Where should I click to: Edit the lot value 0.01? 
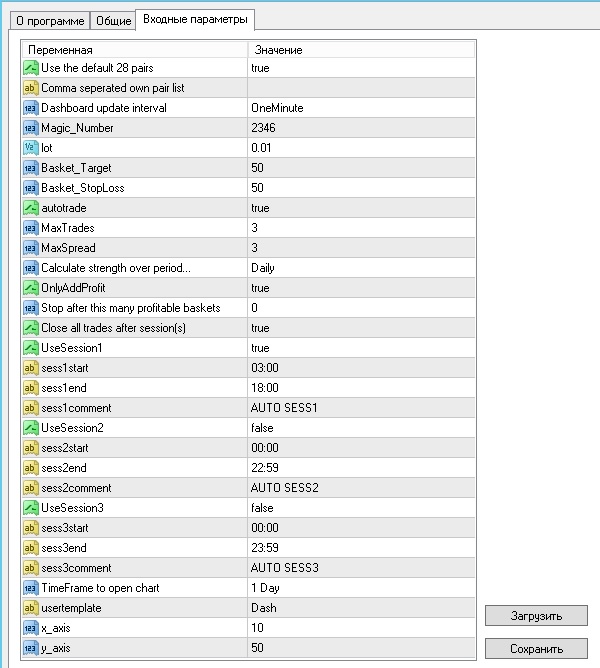(x=361, y=148)
